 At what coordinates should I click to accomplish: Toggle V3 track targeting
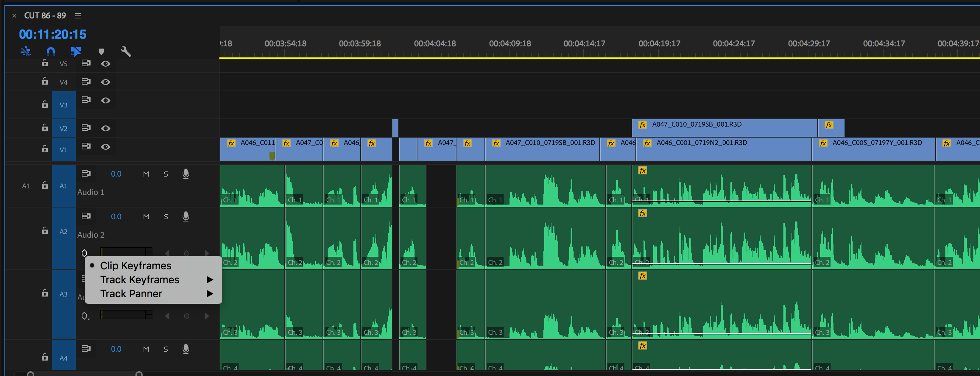[x=64, y=104]
